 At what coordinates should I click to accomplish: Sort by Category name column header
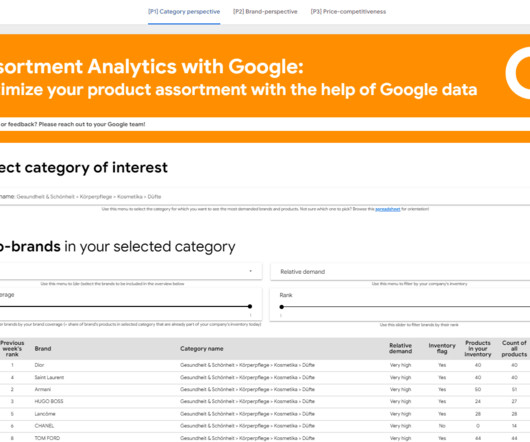pos(202,348)
